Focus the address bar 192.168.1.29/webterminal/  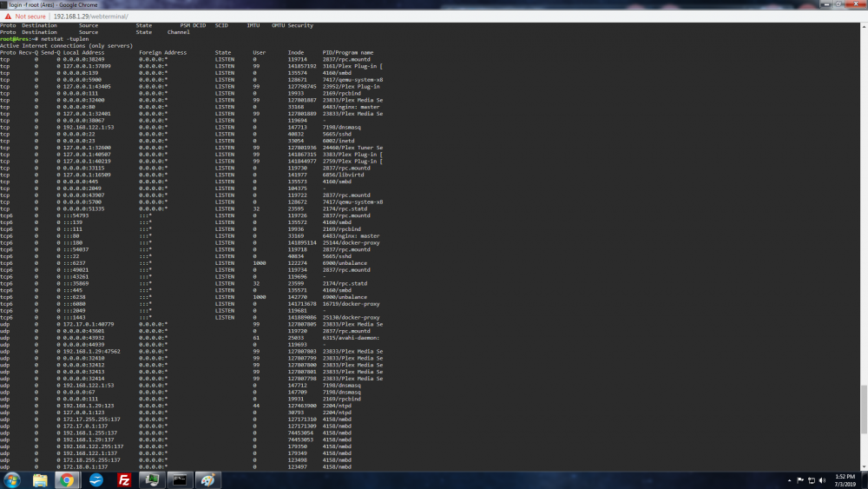click(x=91, y=17)
